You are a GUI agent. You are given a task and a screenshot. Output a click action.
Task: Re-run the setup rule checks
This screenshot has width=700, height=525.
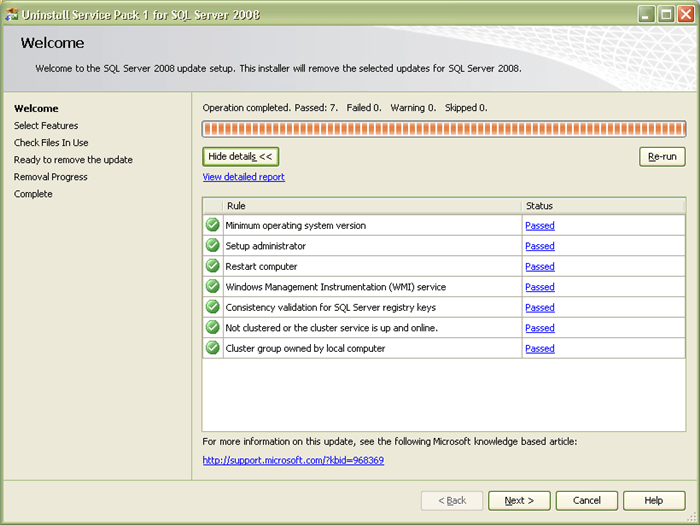click(x=662, y=157)
